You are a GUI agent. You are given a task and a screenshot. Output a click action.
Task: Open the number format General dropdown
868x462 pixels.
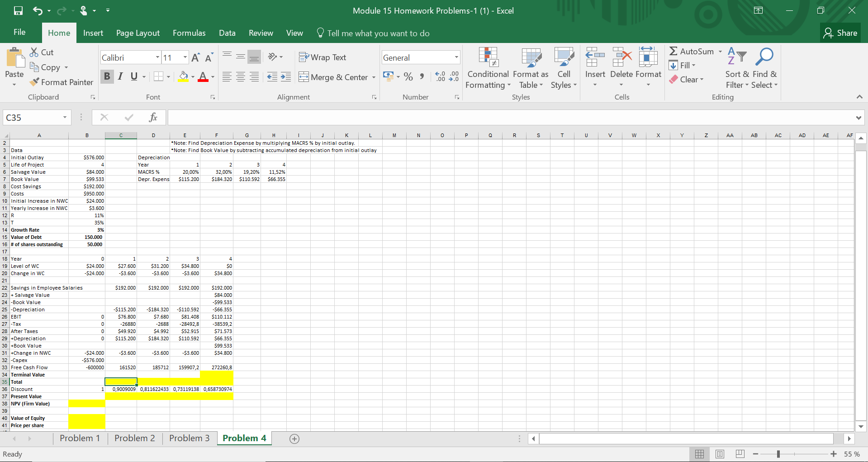(x=456, y=57)
